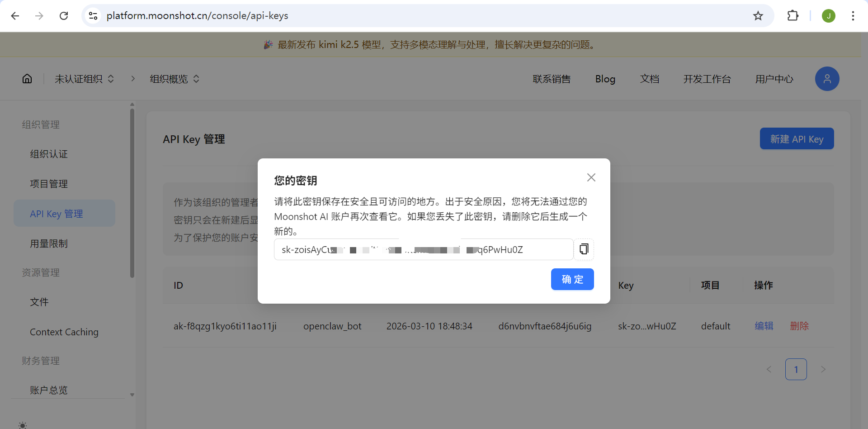This screenshot has width=868, height=429.
Task: Expand the 未认证组织 organization switcher
Action: [x=84, y=79]
